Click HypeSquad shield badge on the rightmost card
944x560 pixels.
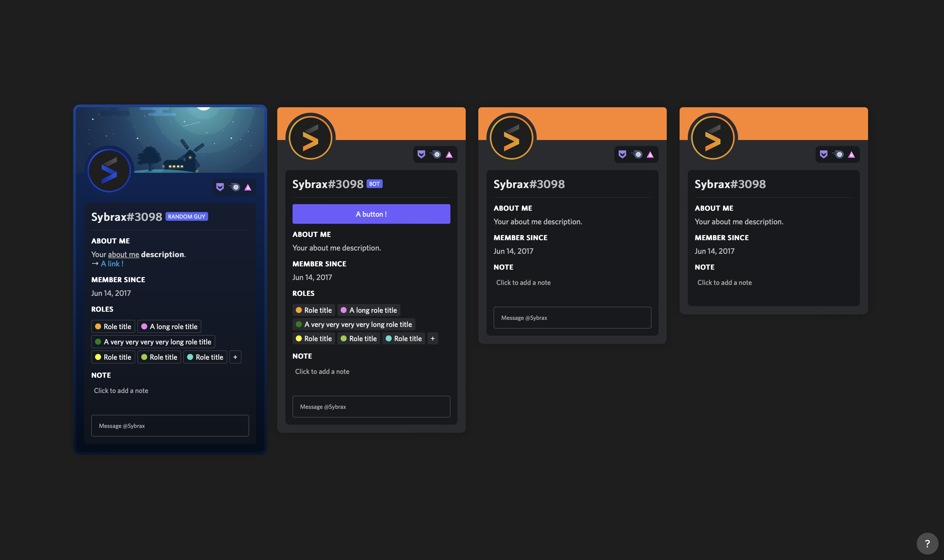point(824,154)
